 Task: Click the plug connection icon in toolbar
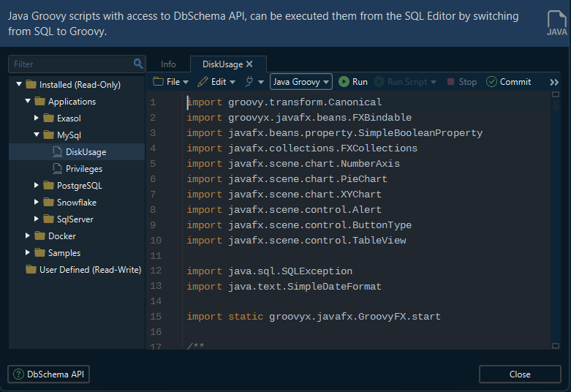tap(249, 82)
